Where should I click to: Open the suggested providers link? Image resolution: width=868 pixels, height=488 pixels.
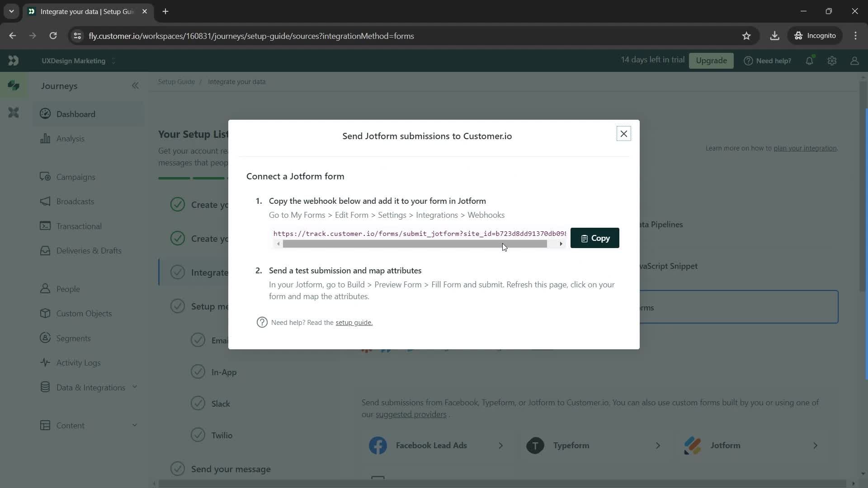click(411, 414)
